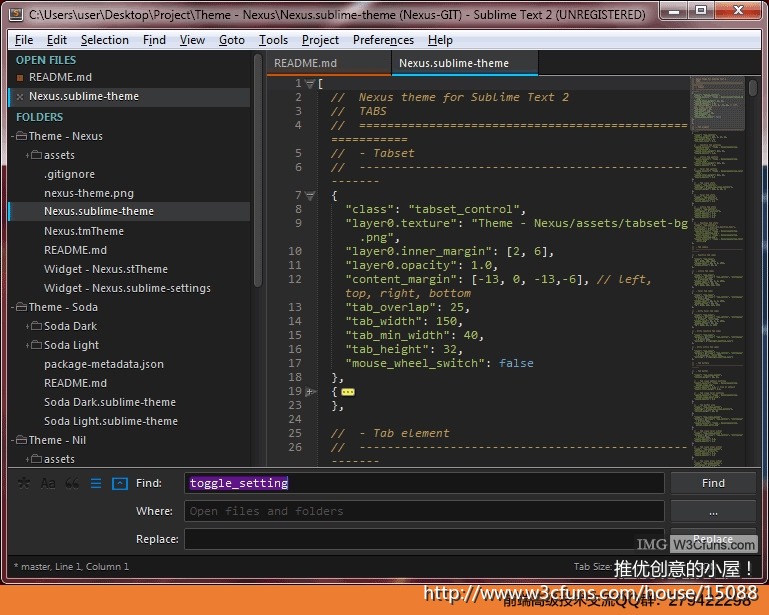Select the Nexus.sublime-theme tab

click(464, 63)
